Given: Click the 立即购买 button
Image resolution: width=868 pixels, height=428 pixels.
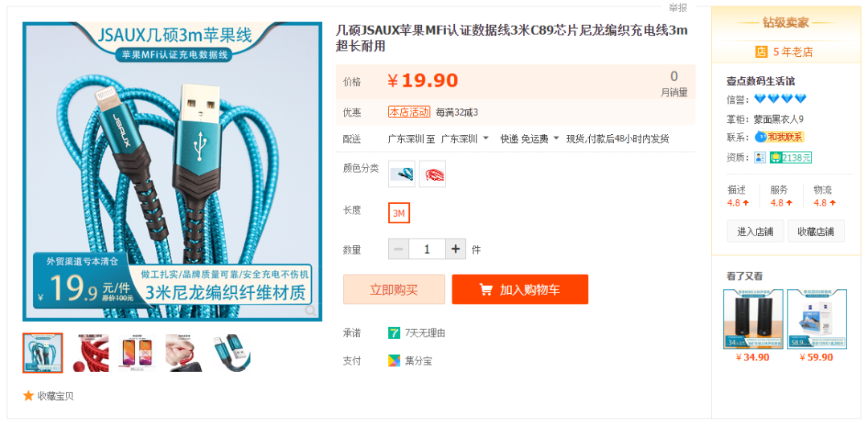Looking at the screenshot, I should (394, 289).
